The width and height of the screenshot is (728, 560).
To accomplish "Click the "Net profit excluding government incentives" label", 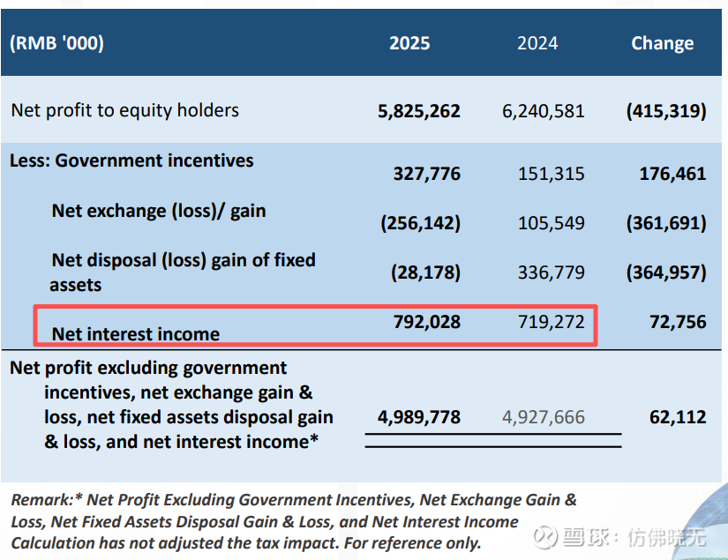I will coord(171,405).
